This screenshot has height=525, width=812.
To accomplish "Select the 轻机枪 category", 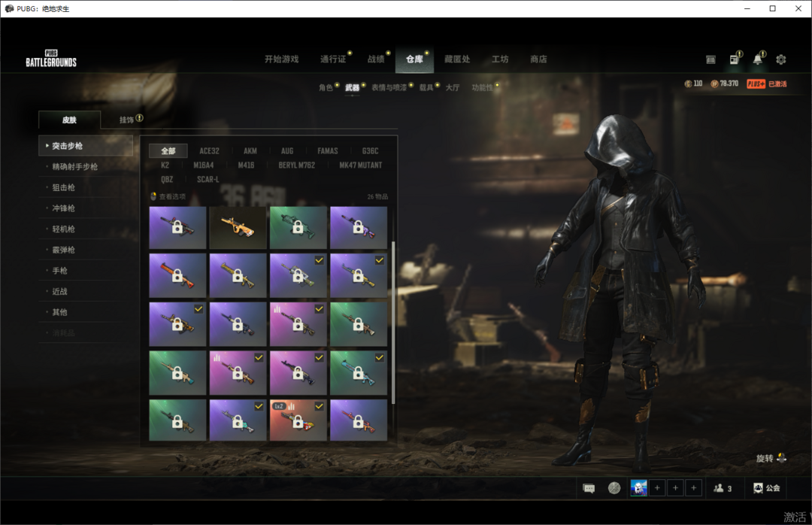I will click(x=86, y=229).
